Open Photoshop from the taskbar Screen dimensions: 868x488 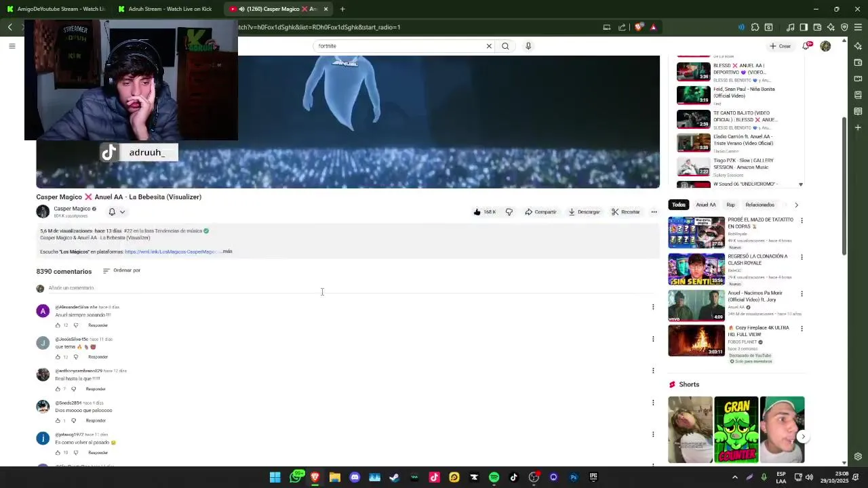coord(574,477)
